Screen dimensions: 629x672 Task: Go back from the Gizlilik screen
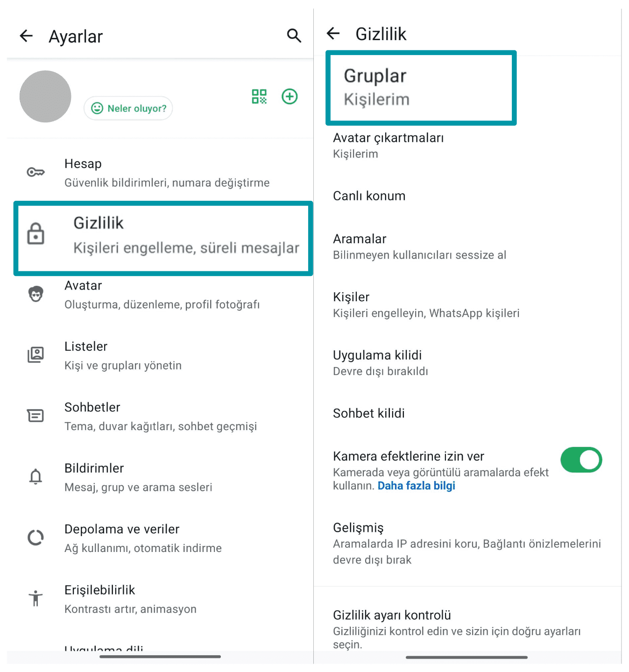(333, 34)
